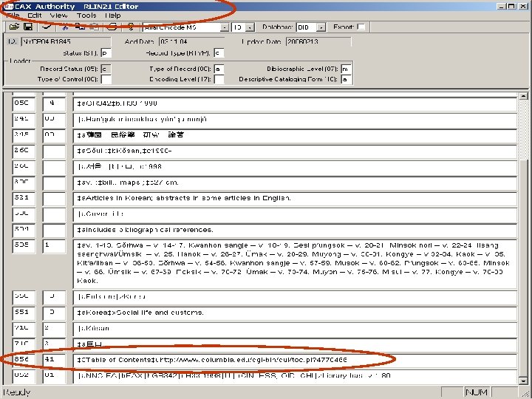The image size is (532, 399).
Task: Click the 'Includes bibliographical references' field
Action: (x=295, y=231)
